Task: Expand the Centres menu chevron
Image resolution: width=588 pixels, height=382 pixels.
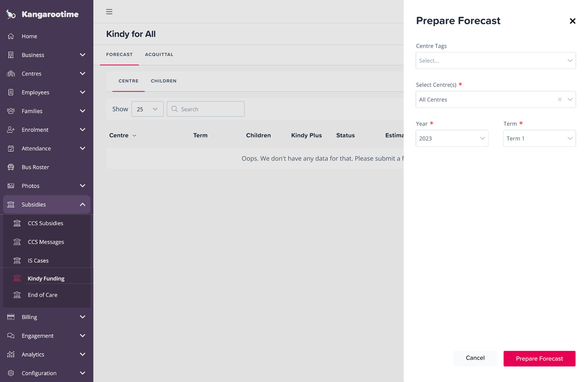Action: [82, 74]
